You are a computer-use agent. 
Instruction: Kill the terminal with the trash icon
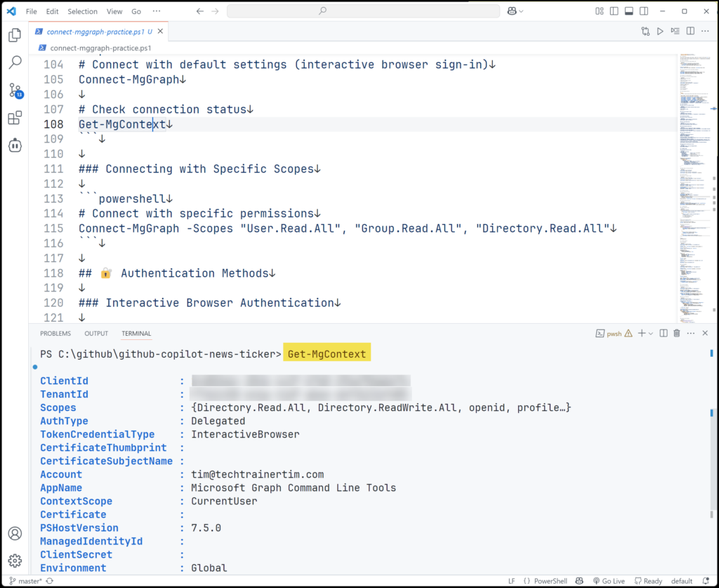676,333
